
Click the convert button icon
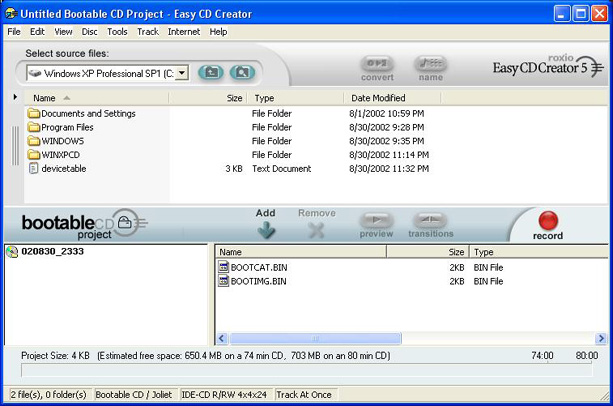tap(377, 64)
